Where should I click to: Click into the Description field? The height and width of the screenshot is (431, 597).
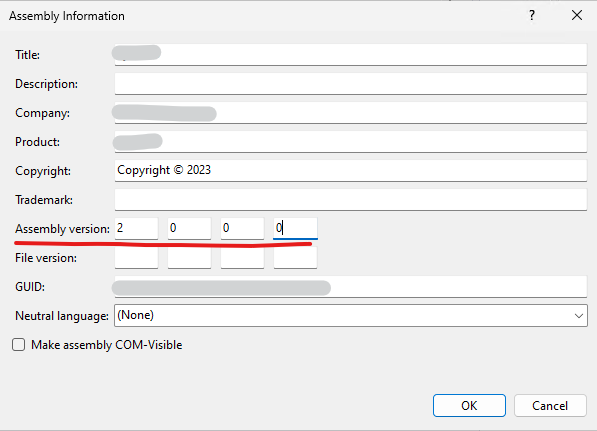[351, 83]
